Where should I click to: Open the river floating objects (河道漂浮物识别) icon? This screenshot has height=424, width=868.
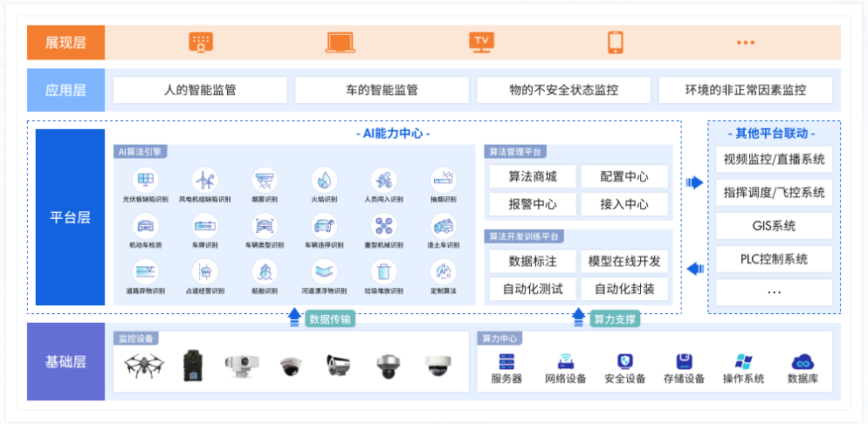pos(324,271)
